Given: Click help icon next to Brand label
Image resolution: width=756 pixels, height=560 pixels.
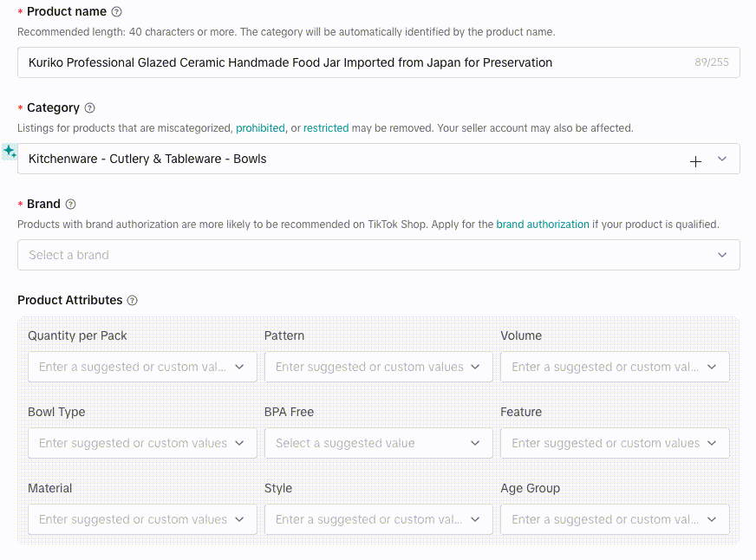Looking at the screenshot, I should coord(70,205).
